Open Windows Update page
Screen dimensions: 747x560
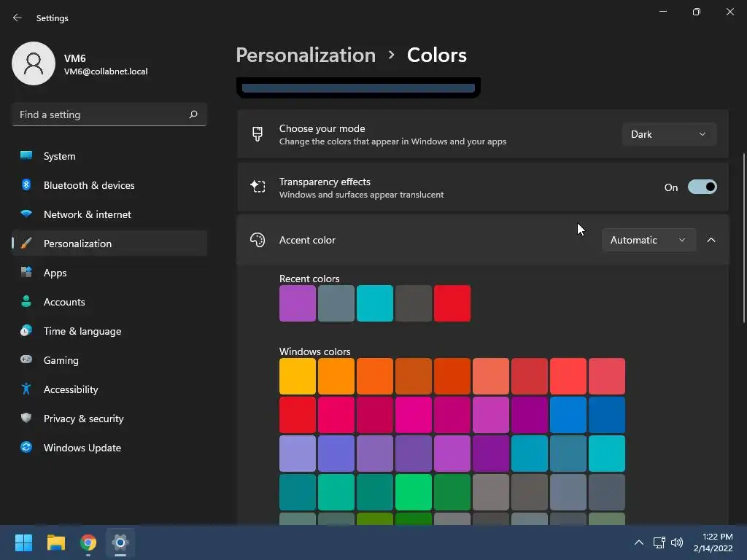tap(109, 447)
